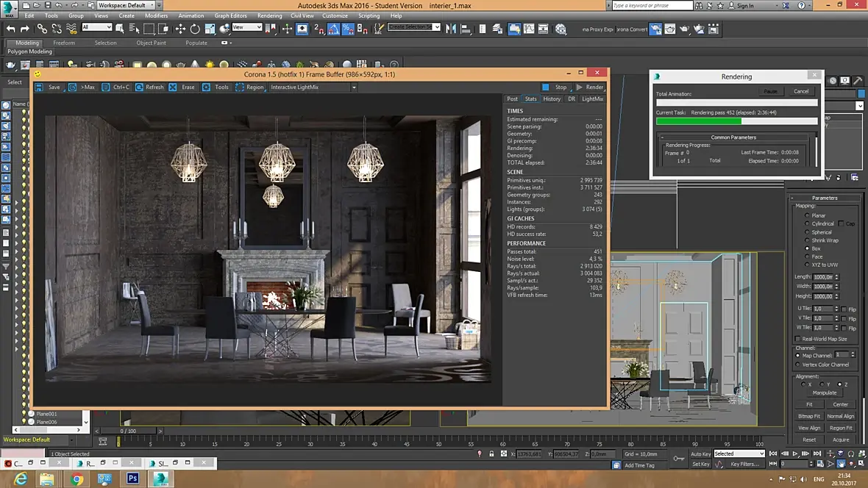Select the Spherical mapping radio button
The width and height of the screenshot is (868, 488).
tap(808, 232)
